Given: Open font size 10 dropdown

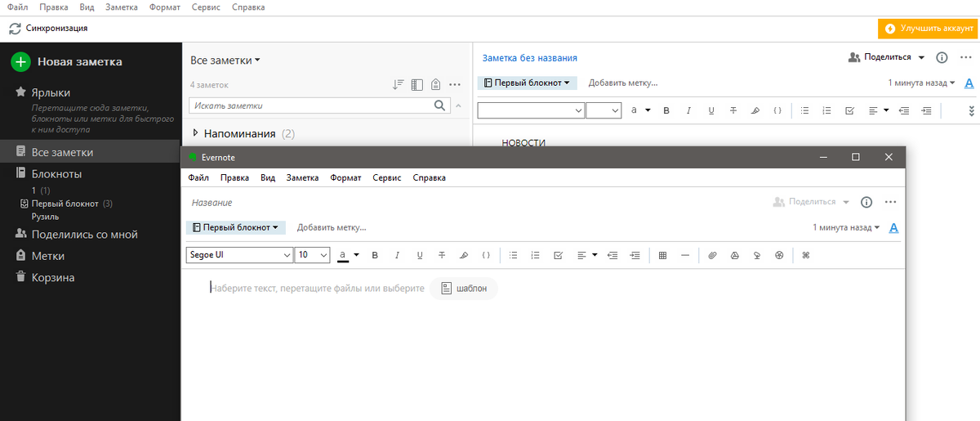Looking at the screenshot, I should tap(312, 255).
